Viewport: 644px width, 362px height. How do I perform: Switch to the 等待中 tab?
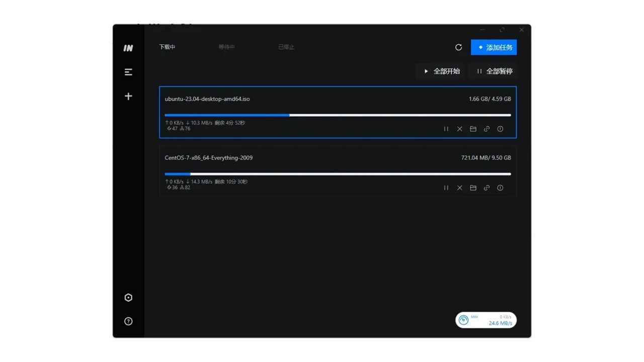coord(226,47)
